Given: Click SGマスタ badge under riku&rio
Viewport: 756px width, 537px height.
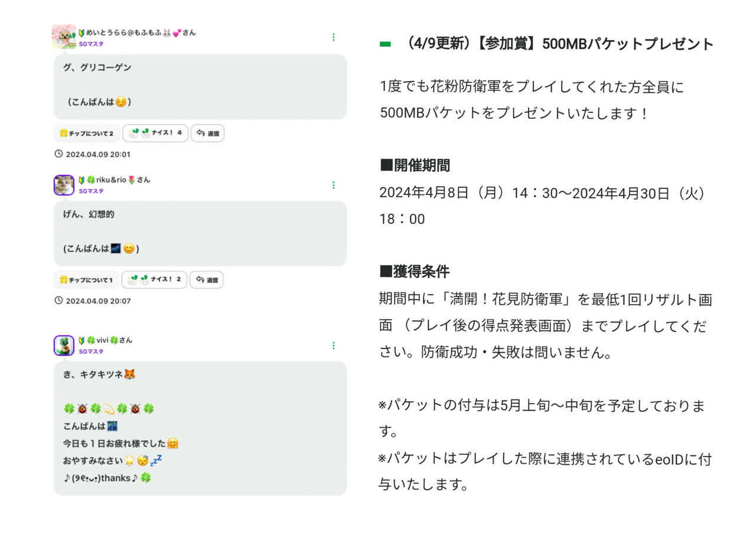Looking at the screenshot, I should (91, 191).
